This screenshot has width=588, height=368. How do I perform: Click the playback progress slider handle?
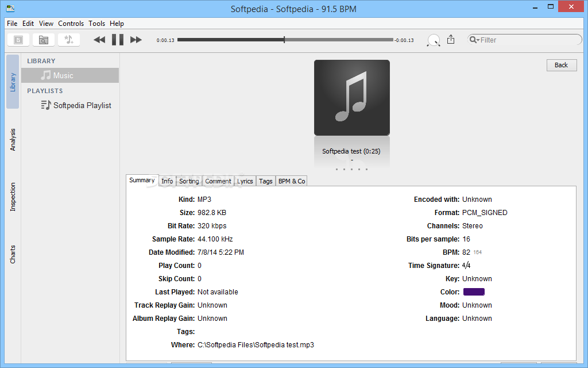click(284, 40)
